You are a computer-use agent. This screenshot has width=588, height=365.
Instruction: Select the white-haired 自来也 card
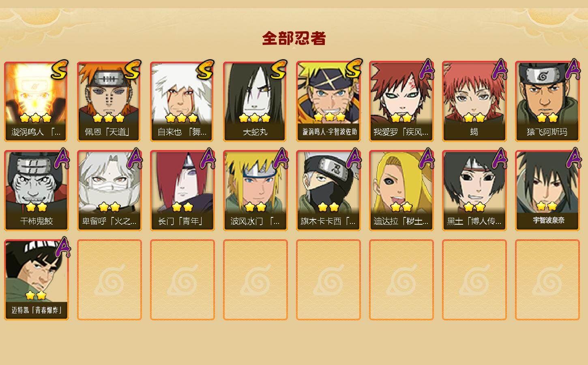point(182,101)
